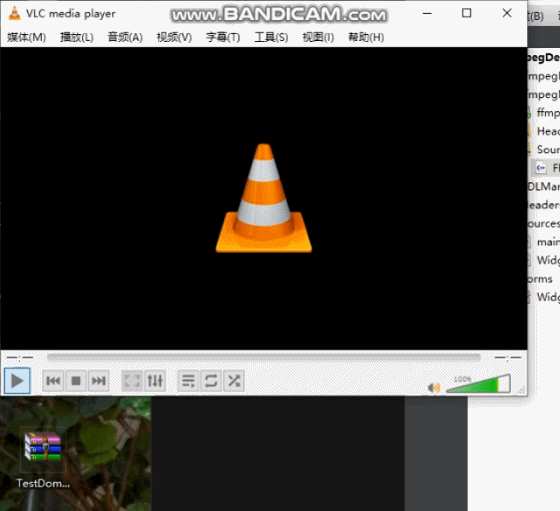The image size is (560, 511).
Task: Close the VLC media player window
Action: click(507, 14)
